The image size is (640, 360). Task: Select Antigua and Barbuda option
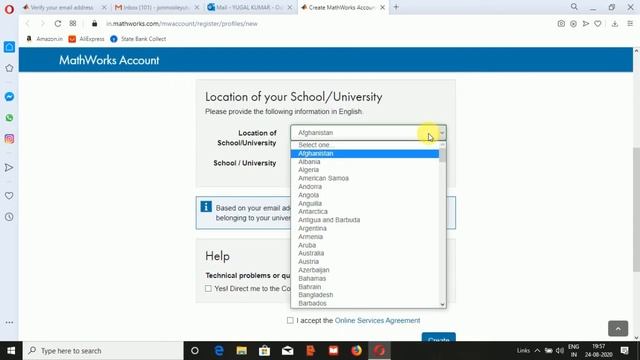[x=364, y=220]
